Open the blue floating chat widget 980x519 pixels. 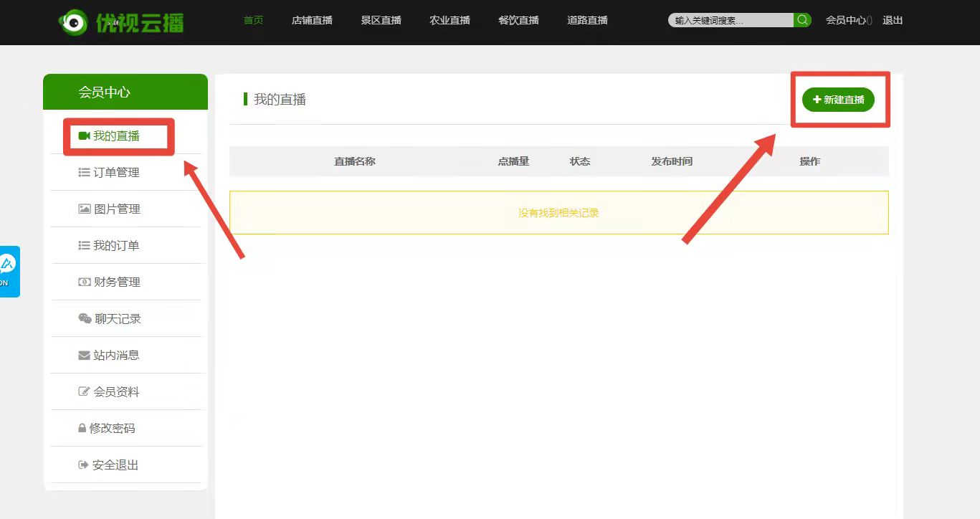(9, 272)
